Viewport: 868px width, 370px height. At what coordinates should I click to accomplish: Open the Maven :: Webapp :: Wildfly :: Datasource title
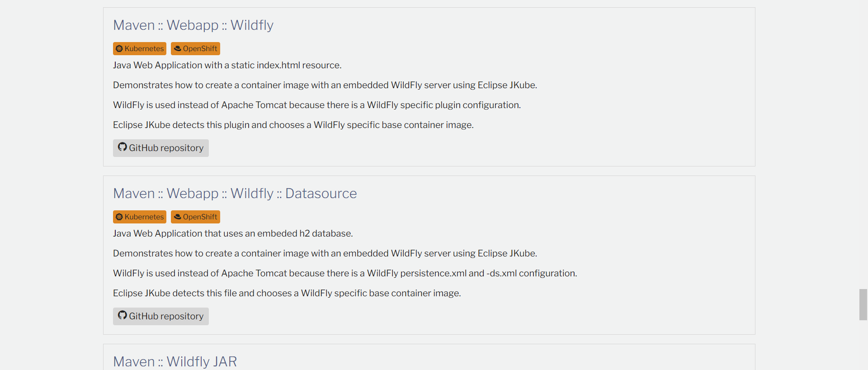click(235, 194)
